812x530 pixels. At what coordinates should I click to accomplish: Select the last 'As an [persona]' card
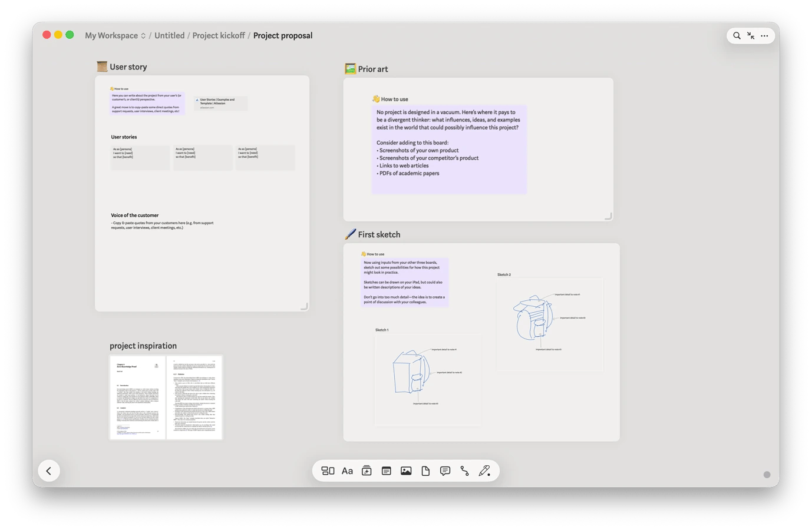(265, 158)
